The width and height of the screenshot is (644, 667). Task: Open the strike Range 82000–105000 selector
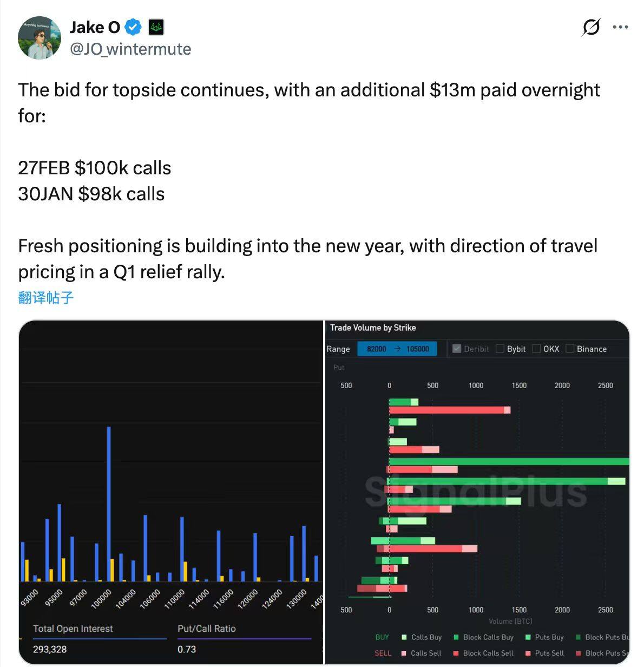pos(397,349)
